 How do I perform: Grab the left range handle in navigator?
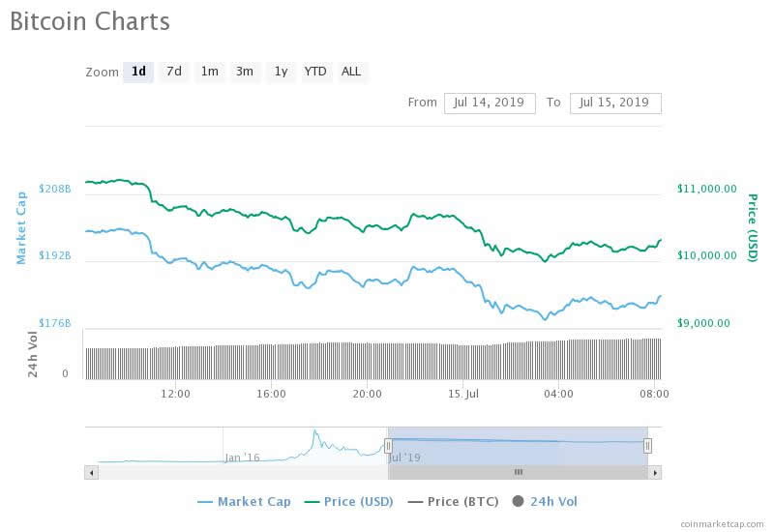click(x=388, y=446)
